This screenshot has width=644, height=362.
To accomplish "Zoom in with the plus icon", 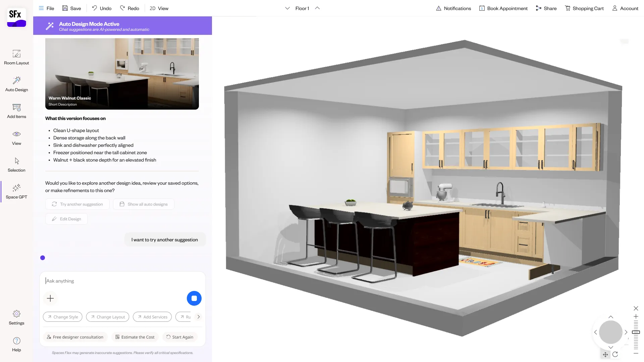I will click(636, 316).
